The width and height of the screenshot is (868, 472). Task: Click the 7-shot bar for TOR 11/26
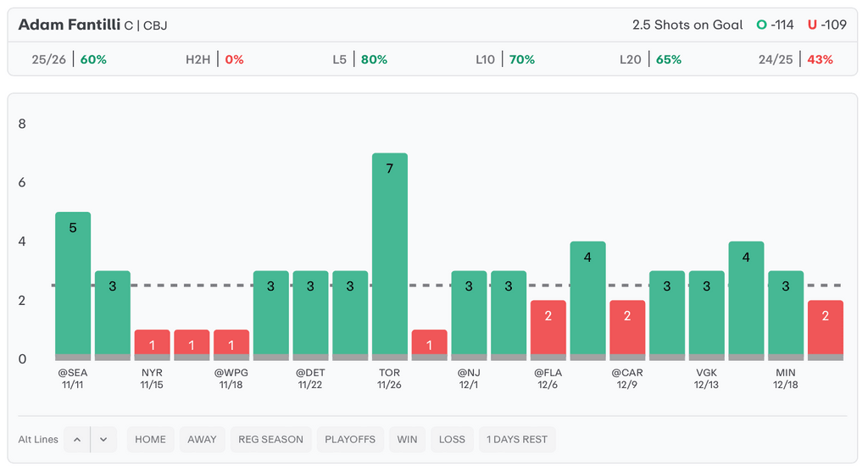[x=390, y=254]
